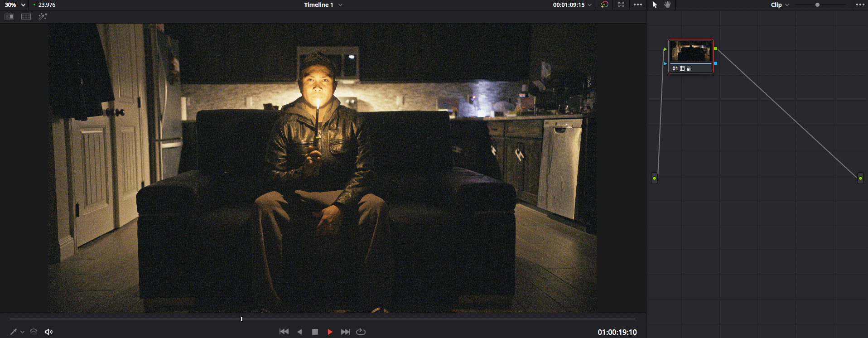This screenshot has width=868, height=338.
Task: Expand the picker tool chevron menu
Action: coord(22,332)
